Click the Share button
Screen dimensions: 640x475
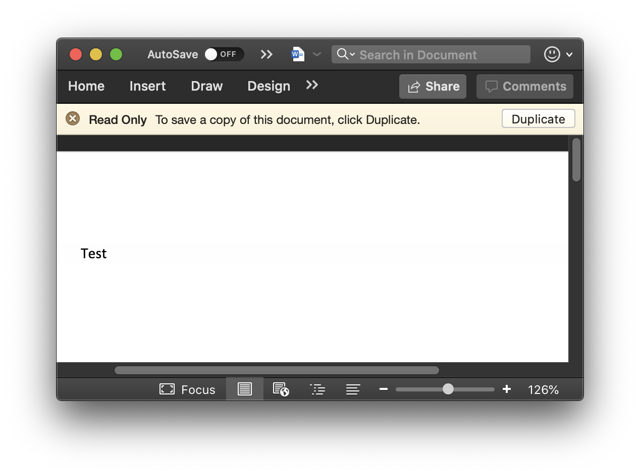[x=433, y=87]
